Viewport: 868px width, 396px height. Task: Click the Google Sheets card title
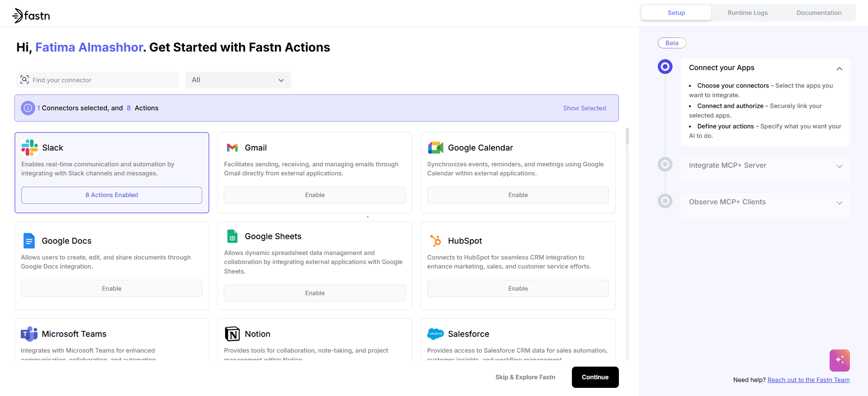273,236
